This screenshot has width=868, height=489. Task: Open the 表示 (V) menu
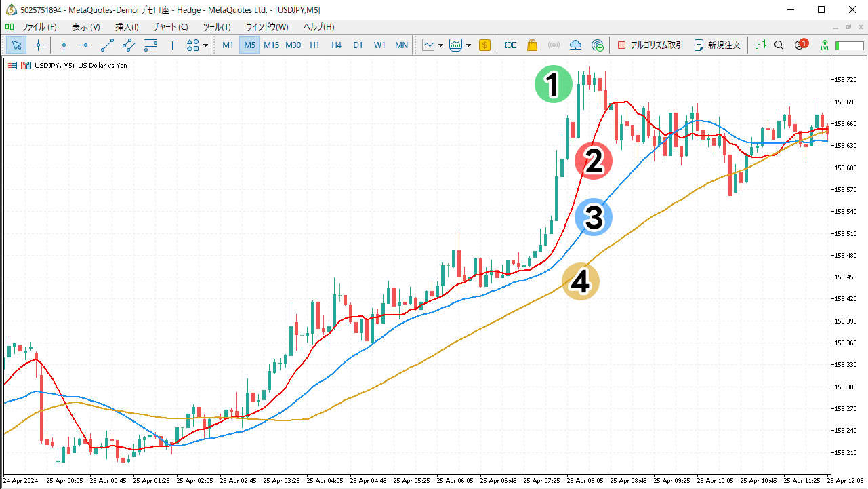pos(86,27)
